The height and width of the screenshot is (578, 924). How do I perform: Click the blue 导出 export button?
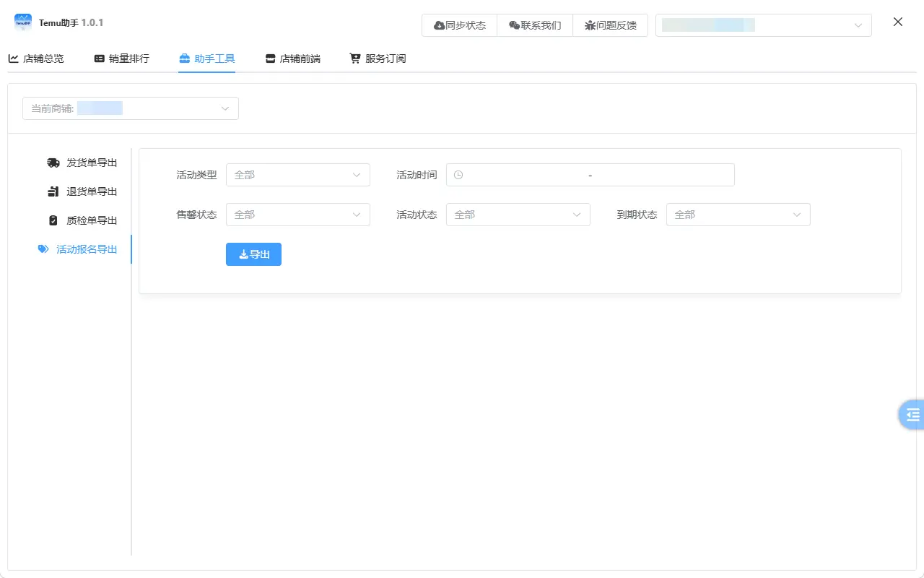tap(253, 254)
